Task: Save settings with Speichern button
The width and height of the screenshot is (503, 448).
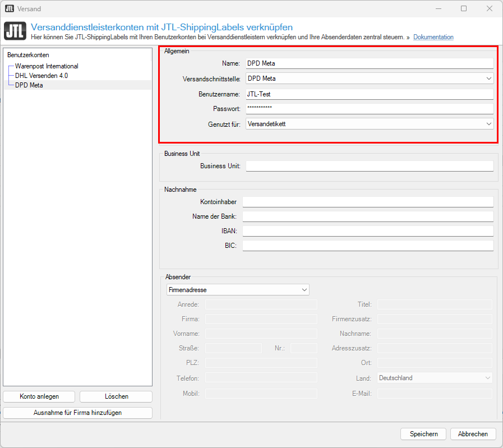Action: [x=423, y=433]
